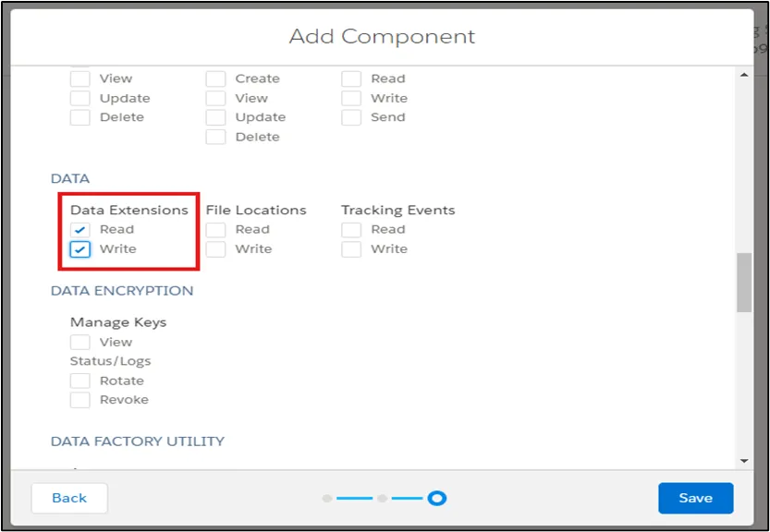
Task: Check Write under Tracking Events
Action: [351, 248]
